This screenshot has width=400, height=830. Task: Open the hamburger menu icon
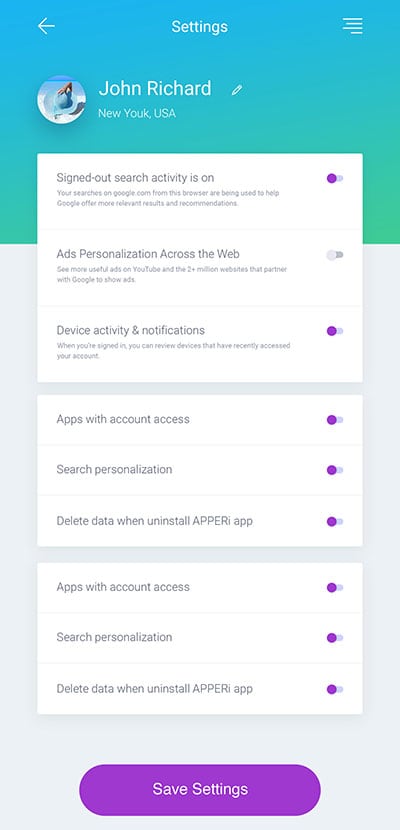click(352, 26)
